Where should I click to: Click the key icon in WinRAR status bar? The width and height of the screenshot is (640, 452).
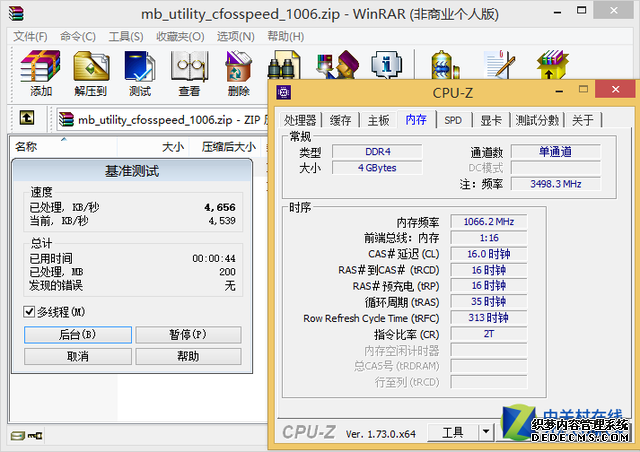(x=35, y=436)
